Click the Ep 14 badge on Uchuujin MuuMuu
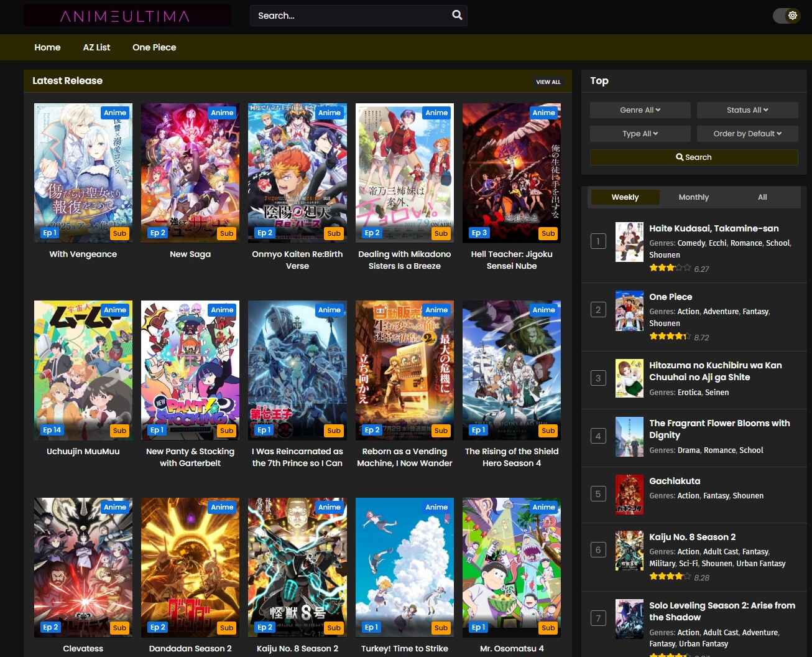812x657 pixels. coord(52,430)
